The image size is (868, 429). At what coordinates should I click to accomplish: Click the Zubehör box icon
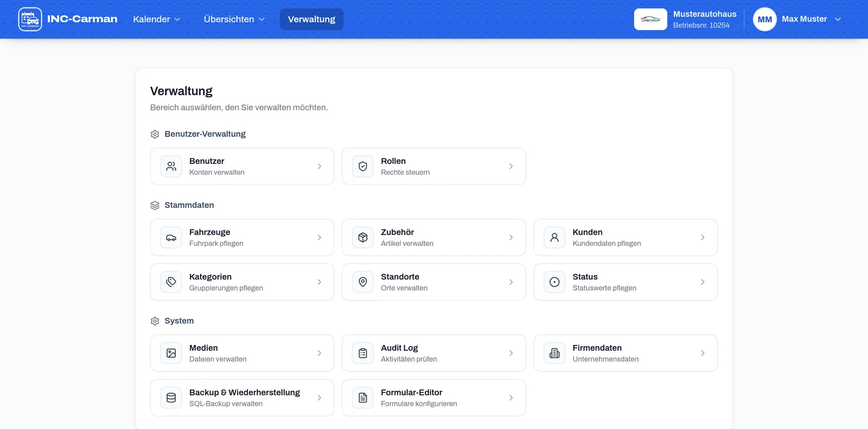click(363, 238)
